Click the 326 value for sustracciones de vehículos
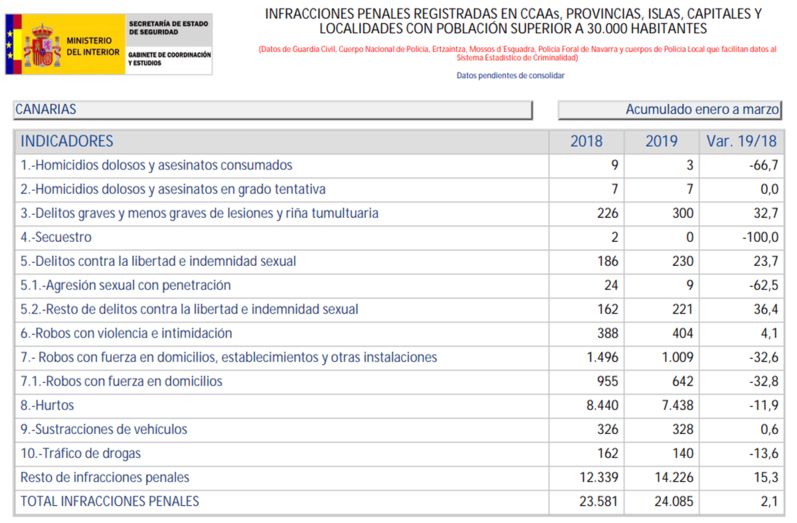797x523 pixels. tap(607, 429)
